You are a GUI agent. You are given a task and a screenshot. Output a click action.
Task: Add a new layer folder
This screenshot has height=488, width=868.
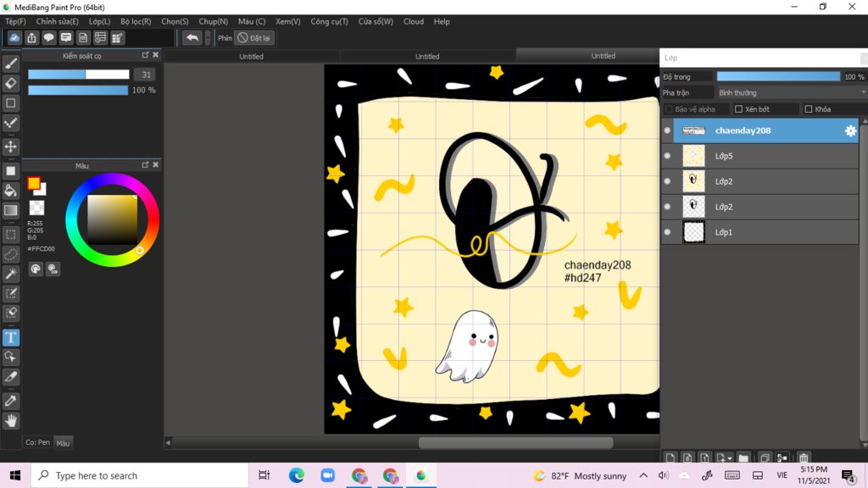[743, 458]
